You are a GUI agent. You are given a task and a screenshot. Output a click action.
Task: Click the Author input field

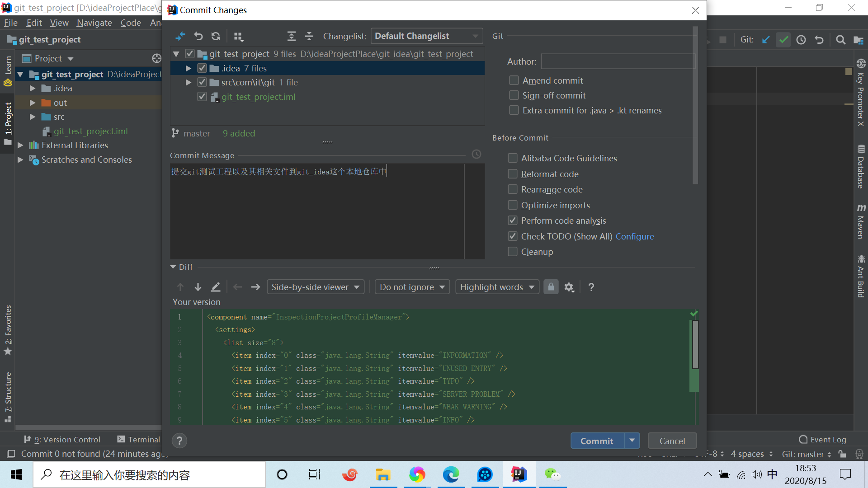coord(618,61)
